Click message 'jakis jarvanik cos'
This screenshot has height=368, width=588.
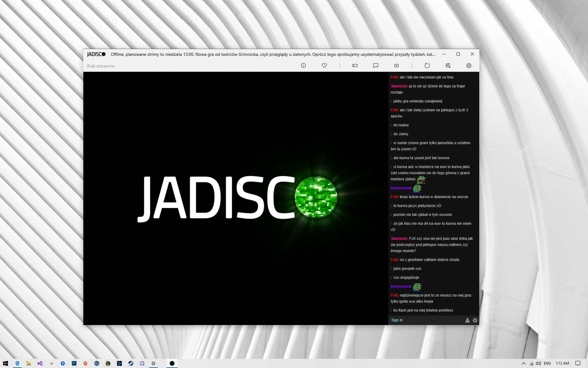pyautogui.click(x=407, y=269)
